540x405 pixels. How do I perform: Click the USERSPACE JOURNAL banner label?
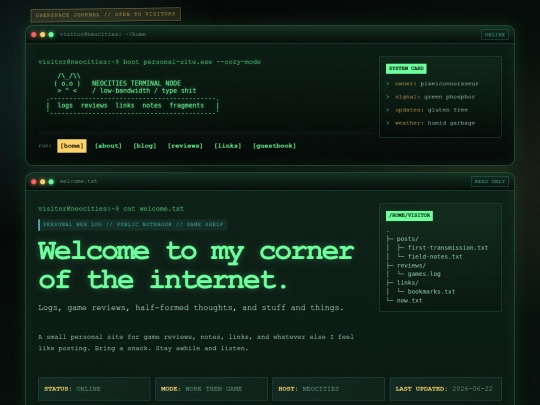tap(105, 15)
